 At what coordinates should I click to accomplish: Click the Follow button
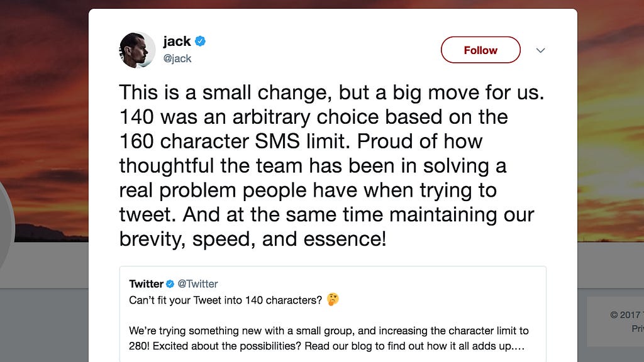tap(480, 50)
